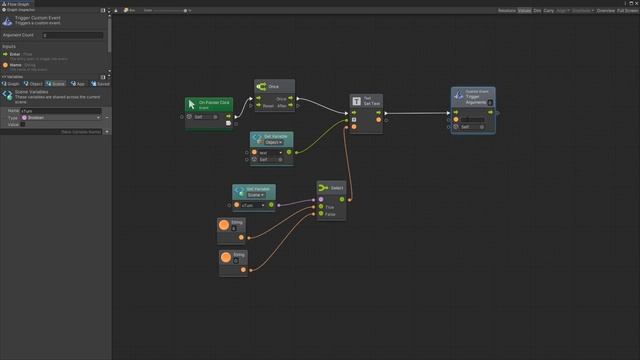Click the Set Text string input port
The height and width of the screenshot is (360, 640).
(x=354, y=127)
